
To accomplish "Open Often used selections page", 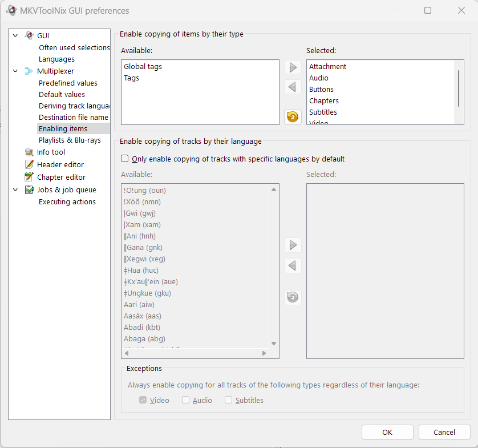I will pos(74,47).
